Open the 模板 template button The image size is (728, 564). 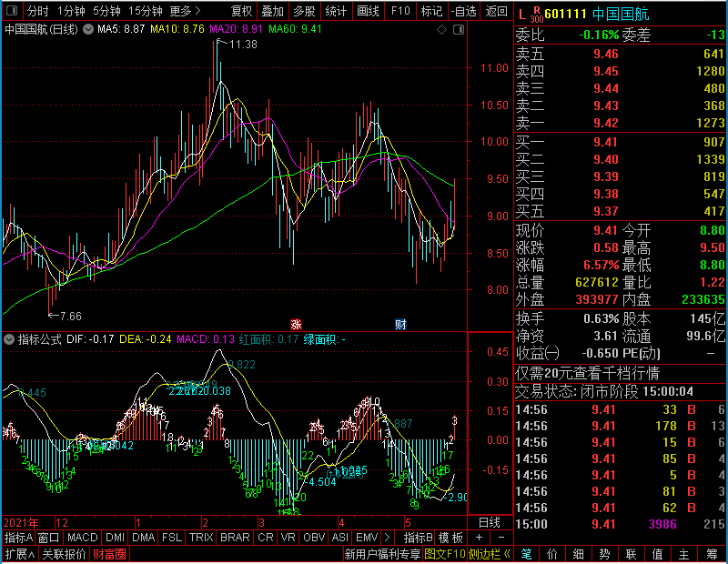coord(450,538)
